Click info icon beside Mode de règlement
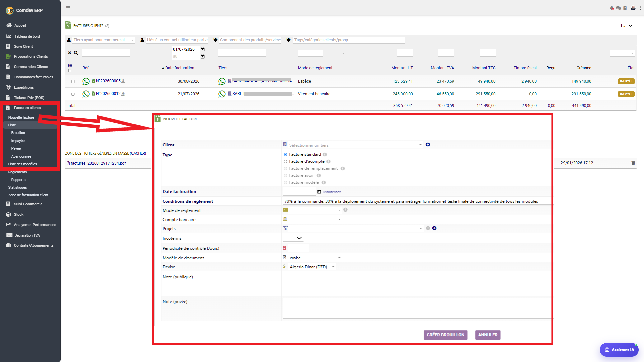Screen dimensions: 644x362 [x=346, y=210]
